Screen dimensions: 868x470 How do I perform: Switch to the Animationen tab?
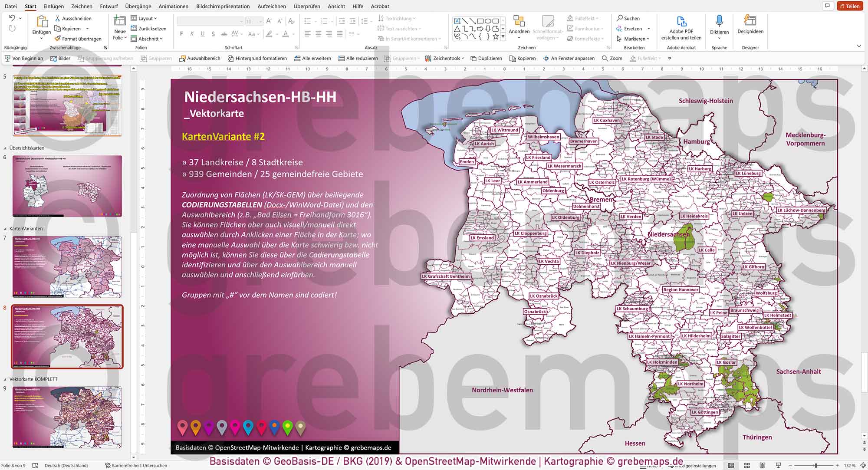pyautogui.click(x=173, y=6)
